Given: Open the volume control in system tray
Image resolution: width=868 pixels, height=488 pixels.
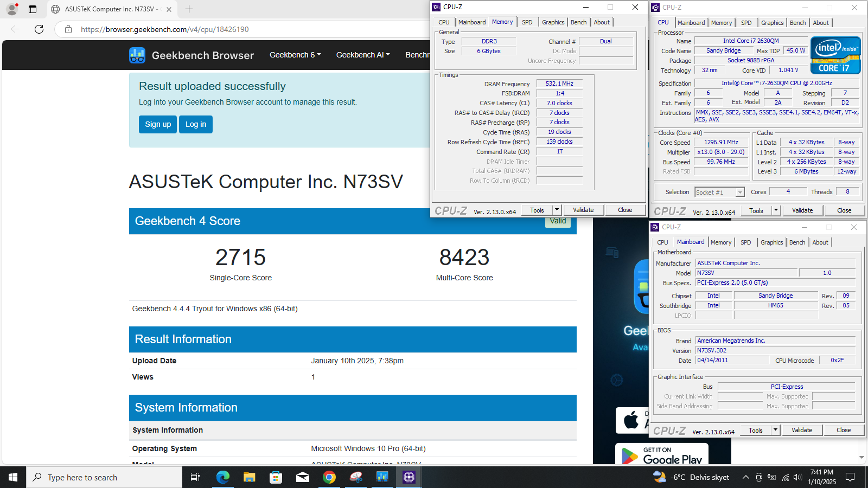Looking at the screenshot, I should point(797,477).
